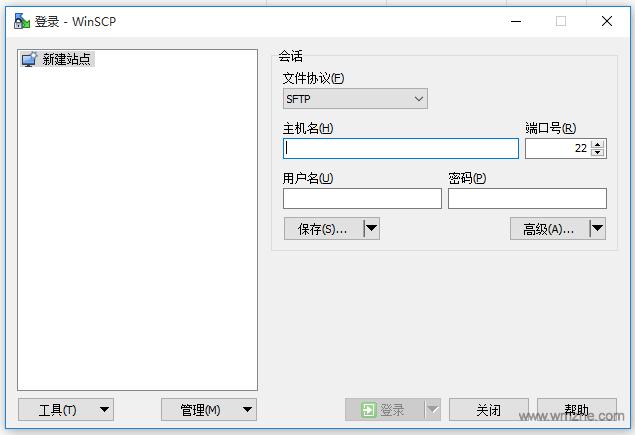The height and width of the screenshot is (435, 635).
Task: Open 帮助 help button
Action: pos(577,409)
